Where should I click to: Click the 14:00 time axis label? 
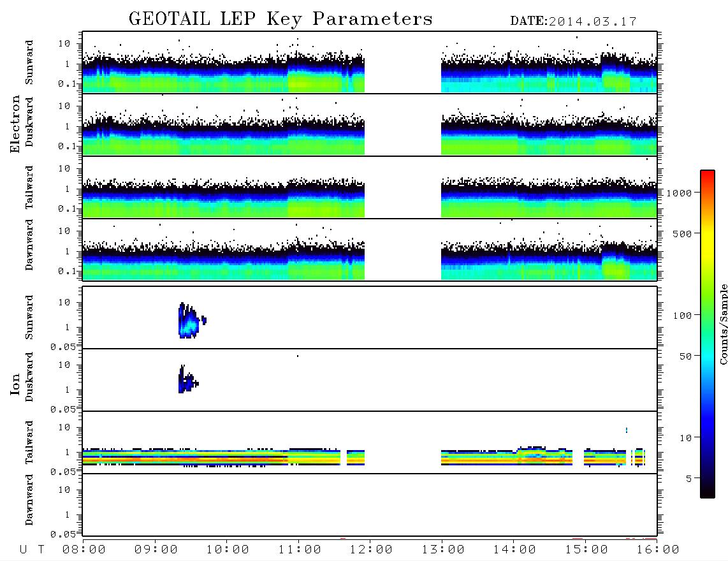[x=514, y=550]
